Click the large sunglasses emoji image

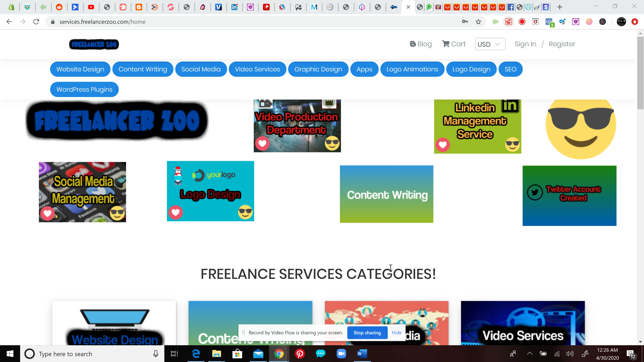click(580, 129)
